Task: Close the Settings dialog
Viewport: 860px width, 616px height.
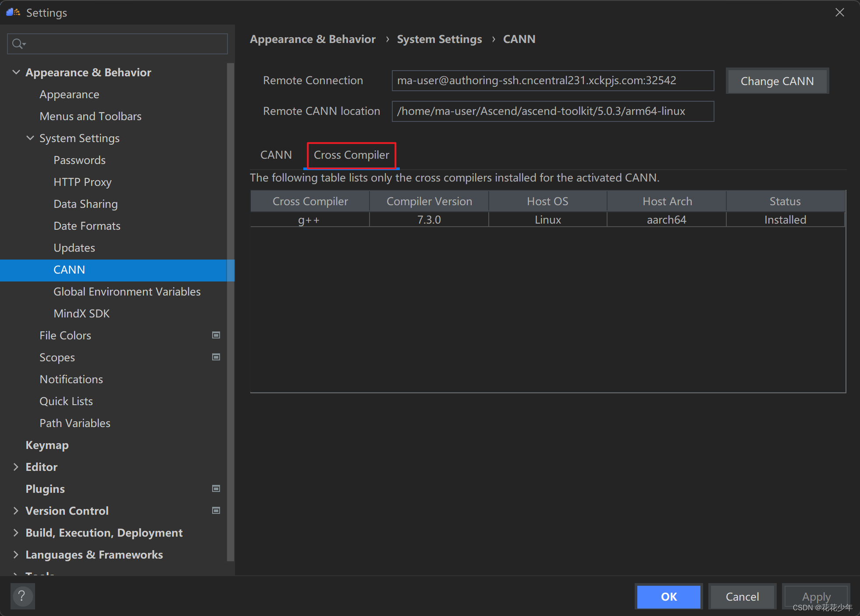Action: coord(839,12)
